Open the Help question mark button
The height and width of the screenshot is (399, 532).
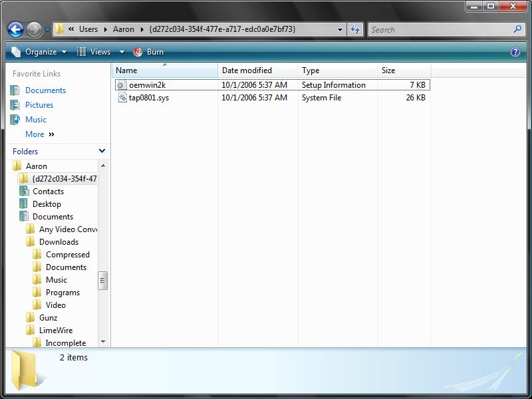[x=515, y=52]
